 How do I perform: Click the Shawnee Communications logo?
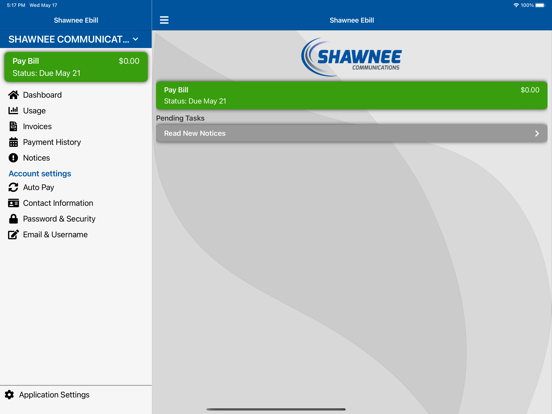point(351,57)
